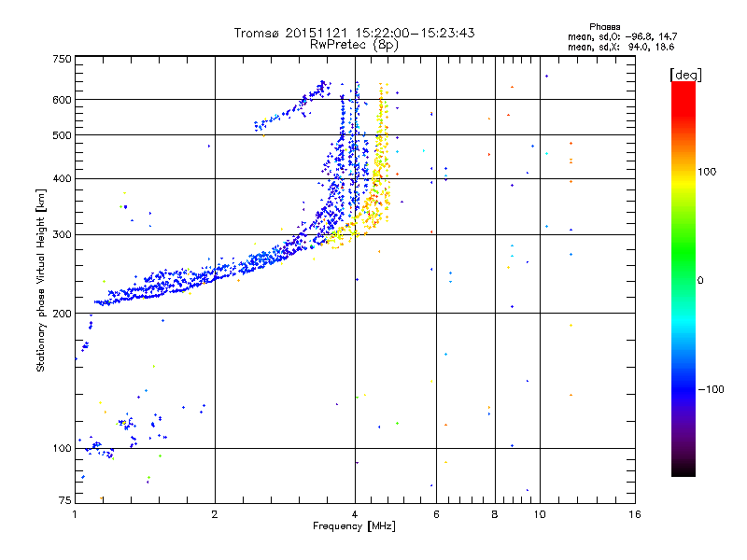Pick the black bottom of the colorbar
The width and height of the screenshot is (747, 560).
pos(684,469)
